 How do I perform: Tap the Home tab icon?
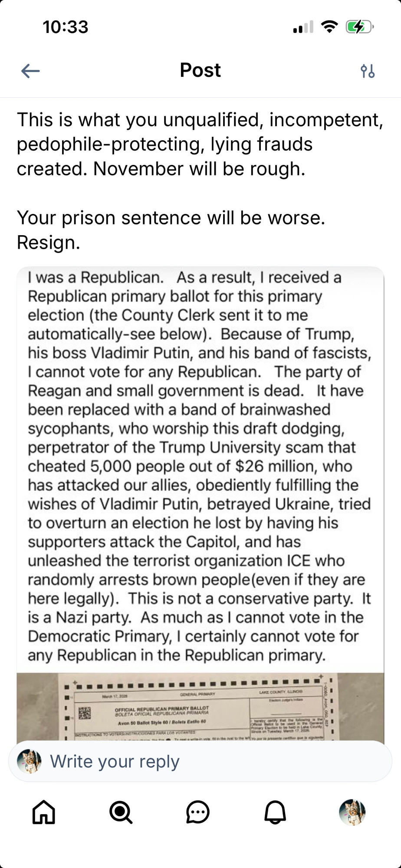[x=44, y=812]
